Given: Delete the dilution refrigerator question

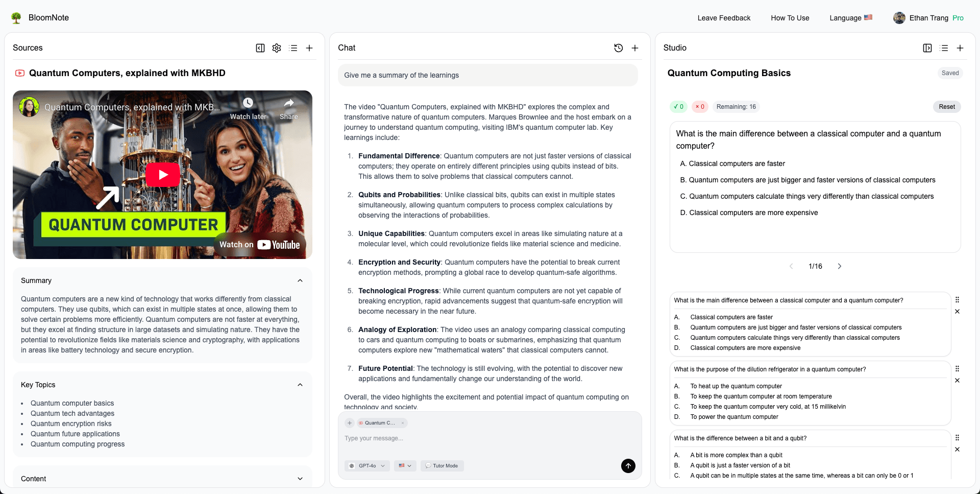Looking at the screenshot, I should point(957,381).
